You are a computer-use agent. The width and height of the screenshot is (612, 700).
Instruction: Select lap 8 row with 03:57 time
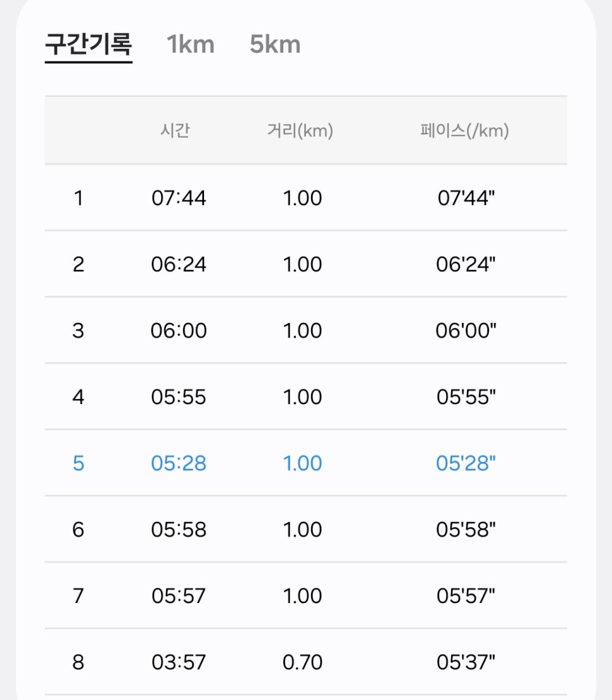coord(306,661)
